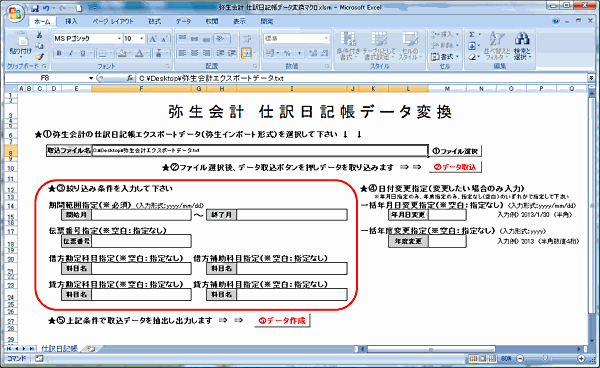This screenshot has height=368, width=600.
Task: Click the Borders icon
Action: click(x=103, y=53)
